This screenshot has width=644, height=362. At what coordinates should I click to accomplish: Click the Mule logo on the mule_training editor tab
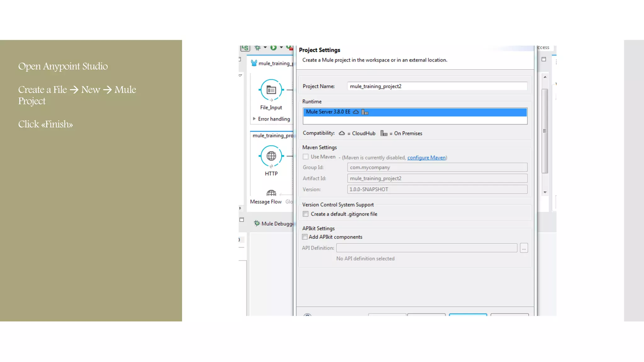coord(254,63)
